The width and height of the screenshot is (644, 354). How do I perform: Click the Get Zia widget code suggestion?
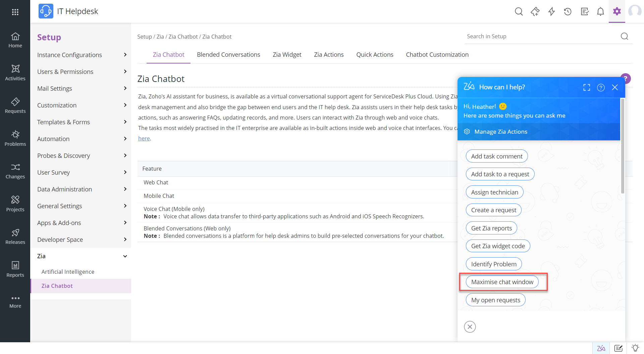pyautogui.click(x=498, y=246)
